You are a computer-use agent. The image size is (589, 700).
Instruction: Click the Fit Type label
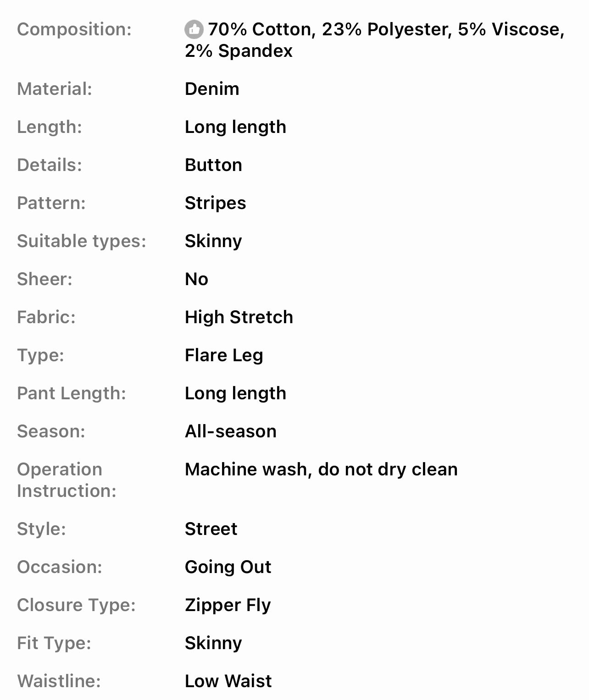[54, 643]
